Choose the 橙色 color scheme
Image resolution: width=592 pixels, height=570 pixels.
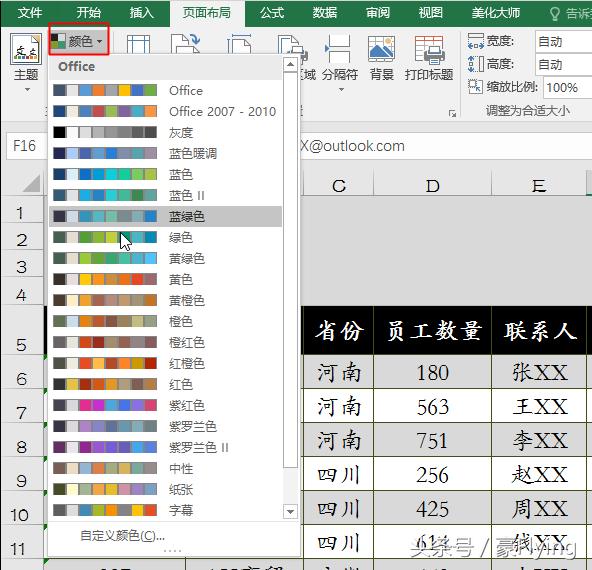165,321
